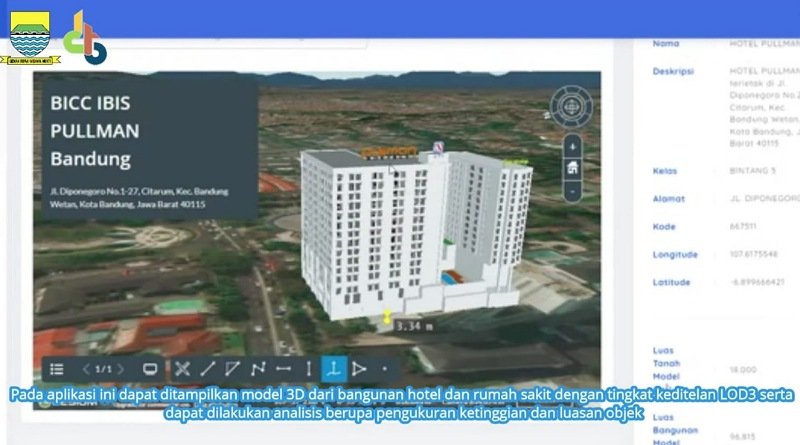Image resolution: width=800 pixels, height=445 pixels.
Task: Click the navigation compass center gyroscope
Action: [571, 107]
